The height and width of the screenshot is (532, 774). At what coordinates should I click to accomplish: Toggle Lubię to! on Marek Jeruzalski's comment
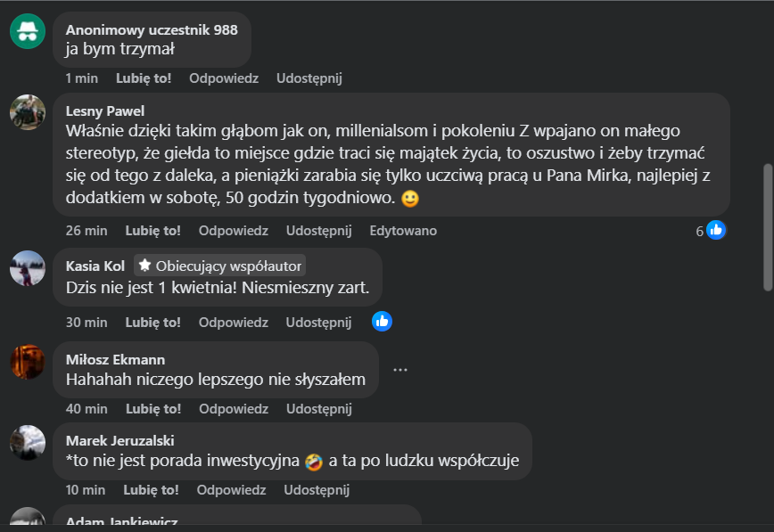(x=151, y=490)
